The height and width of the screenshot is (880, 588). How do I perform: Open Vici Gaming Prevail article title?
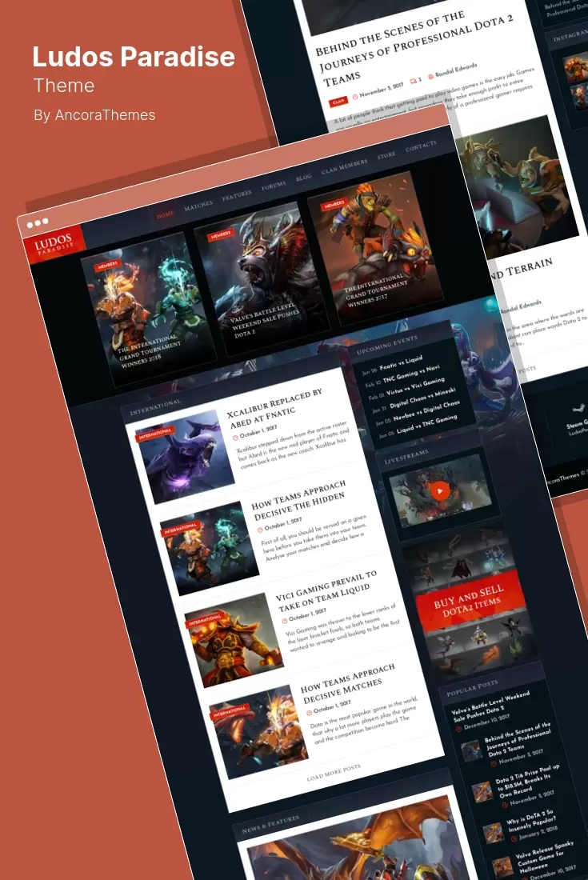tap(325, 591)
